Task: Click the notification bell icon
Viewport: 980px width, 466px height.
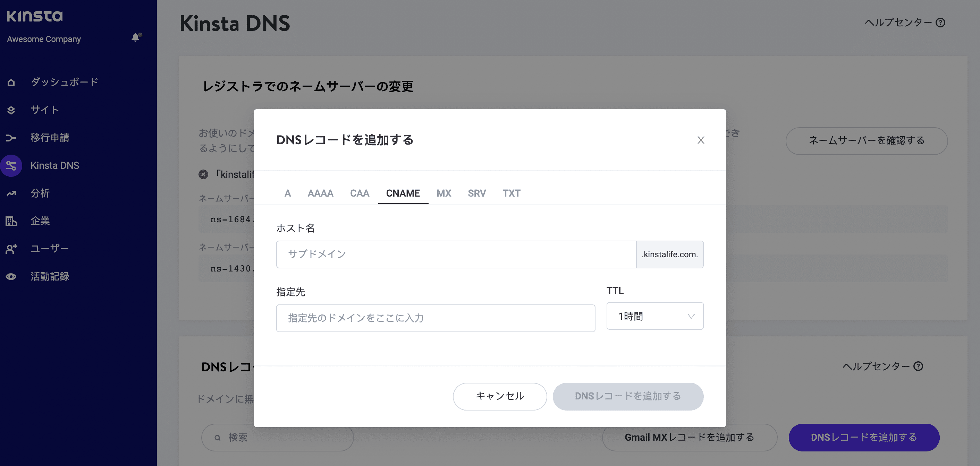Action: 135,38
